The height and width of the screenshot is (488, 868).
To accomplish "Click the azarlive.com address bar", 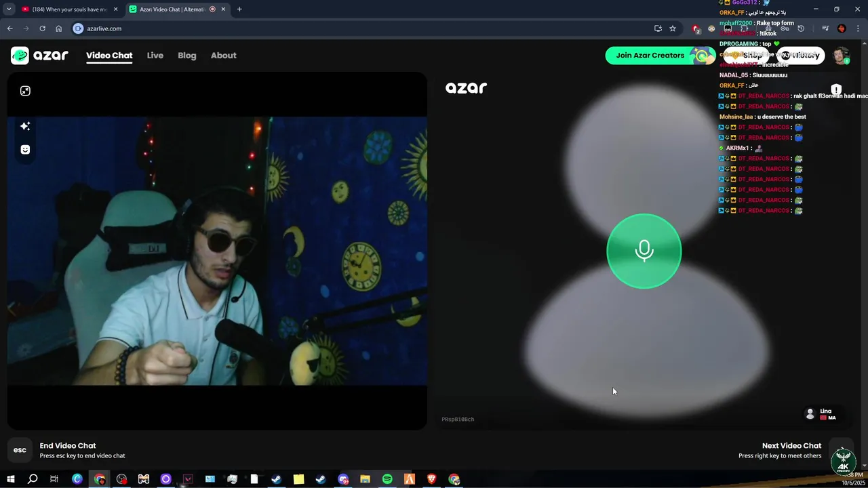I will click(366, 28).
